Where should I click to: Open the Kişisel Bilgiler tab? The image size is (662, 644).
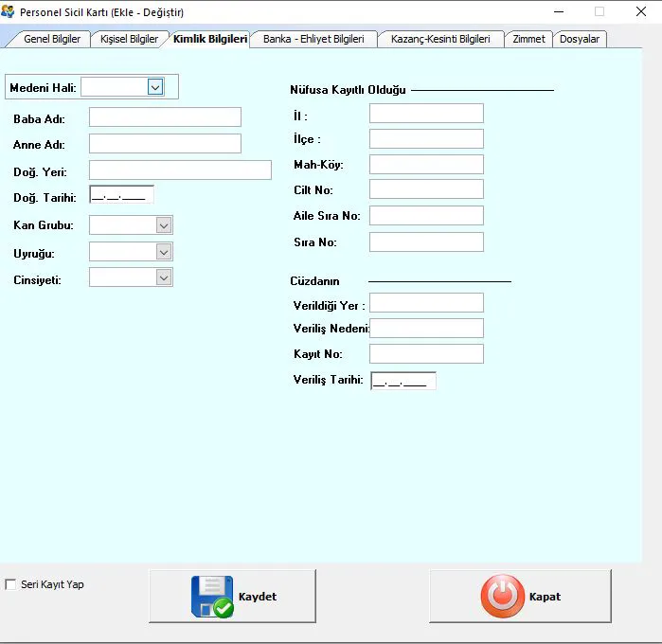coord(129,39)
